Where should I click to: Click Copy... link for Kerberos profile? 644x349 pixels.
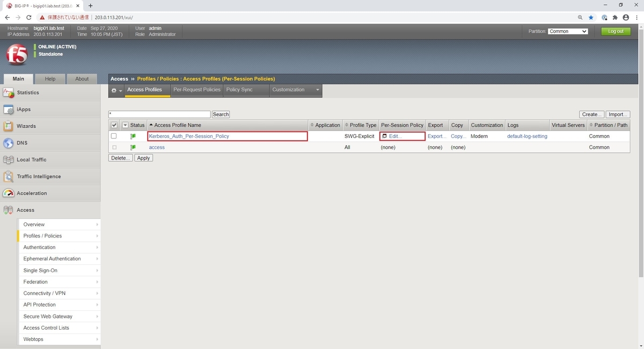click(x=458, y=136)
